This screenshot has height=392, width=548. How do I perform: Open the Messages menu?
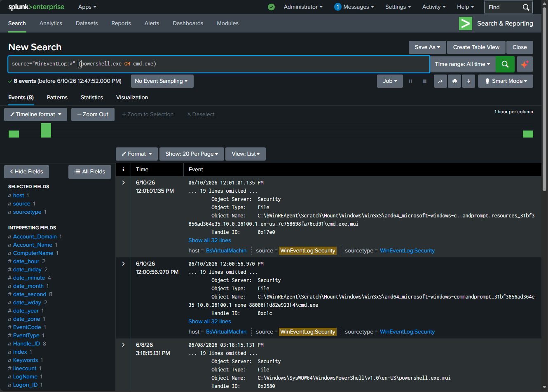click(358, 7)
